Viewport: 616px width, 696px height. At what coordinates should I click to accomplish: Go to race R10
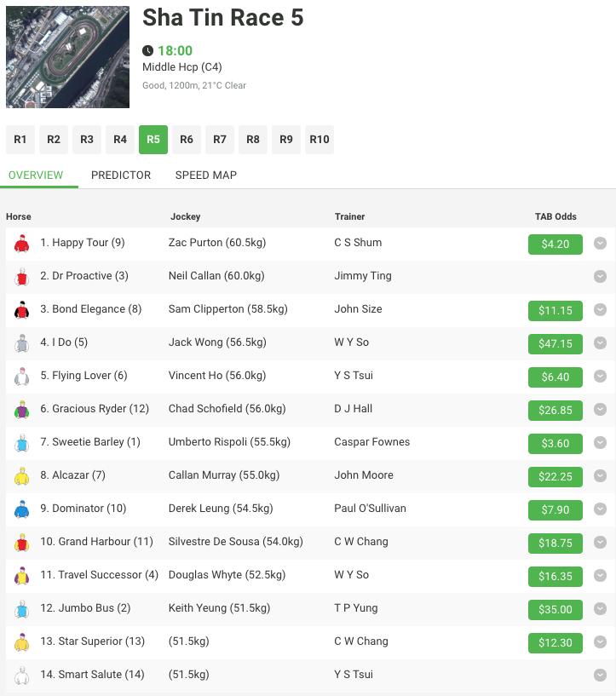click(x=320, y=140)
